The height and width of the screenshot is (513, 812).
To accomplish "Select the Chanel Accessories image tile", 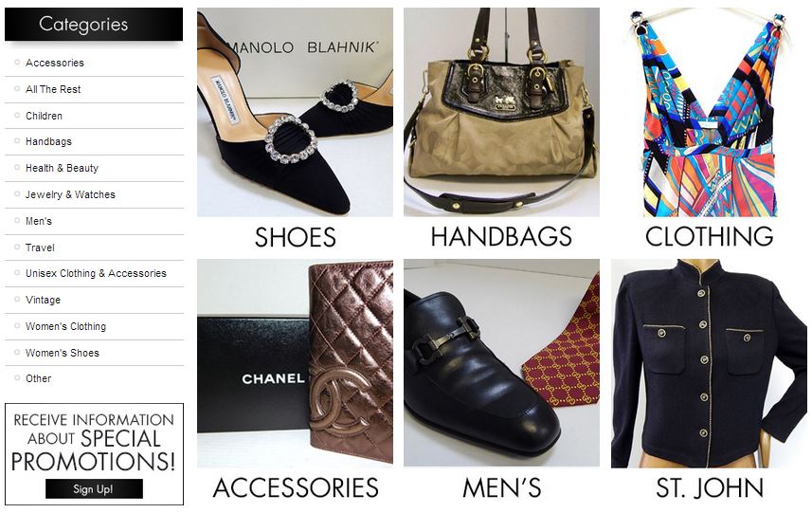I will 296,380.
